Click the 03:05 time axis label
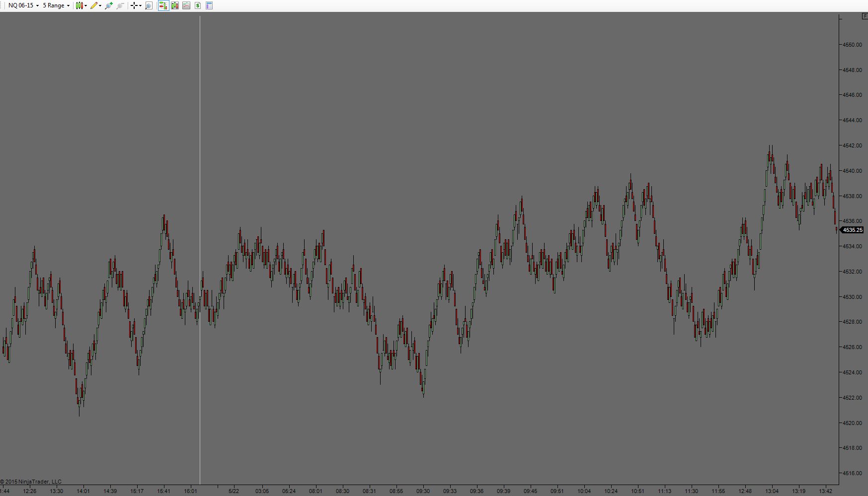Screen dimensions: 868x496 262,491
